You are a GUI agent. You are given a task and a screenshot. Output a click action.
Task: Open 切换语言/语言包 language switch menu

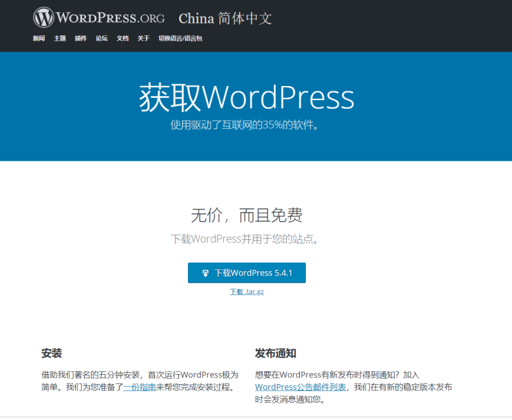[x=180, y=39]
